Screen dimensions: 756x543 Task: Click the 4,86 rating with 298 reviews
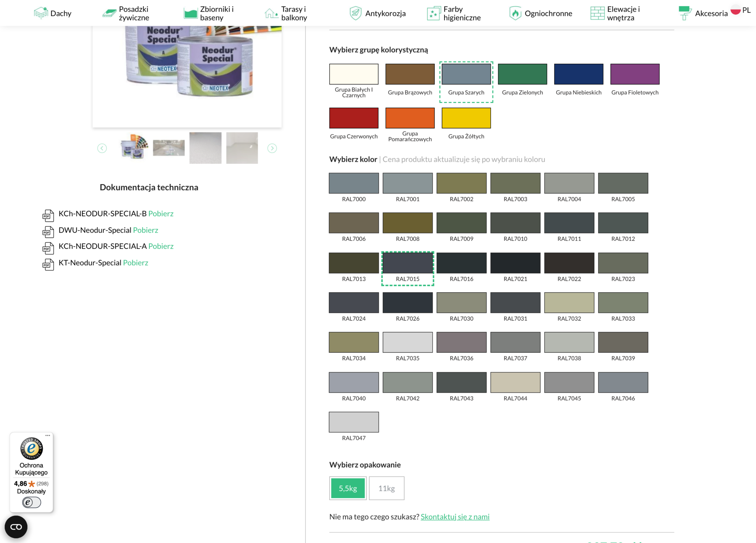[x=31, y=484]
